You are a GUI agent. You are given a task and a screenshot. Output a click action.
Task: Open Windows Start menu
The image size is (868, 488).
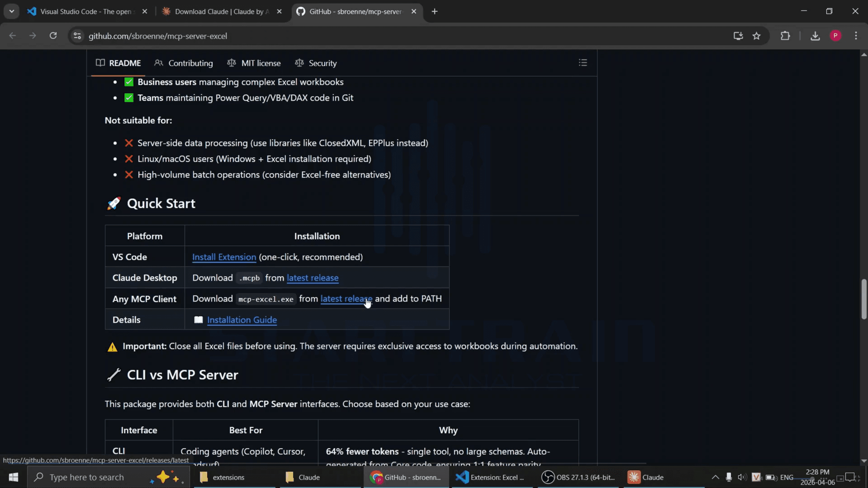pyautogui.click(x=14, y=477)
